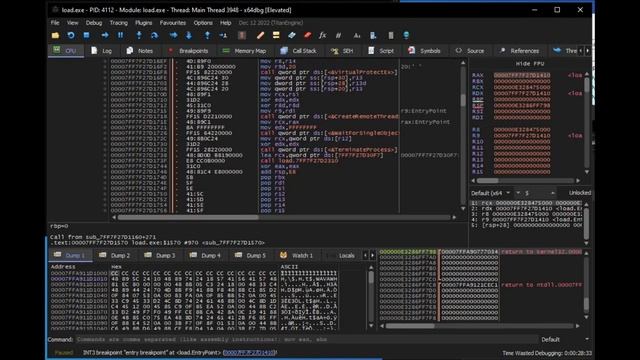
Task: Open the Default command type dropdown
Action: coord(565,340)
